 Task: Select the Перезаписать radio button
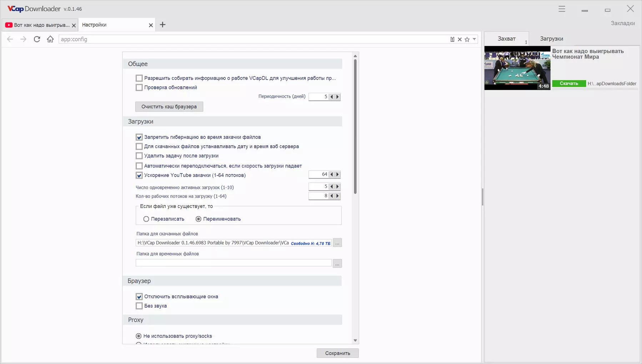click(146, 219)
